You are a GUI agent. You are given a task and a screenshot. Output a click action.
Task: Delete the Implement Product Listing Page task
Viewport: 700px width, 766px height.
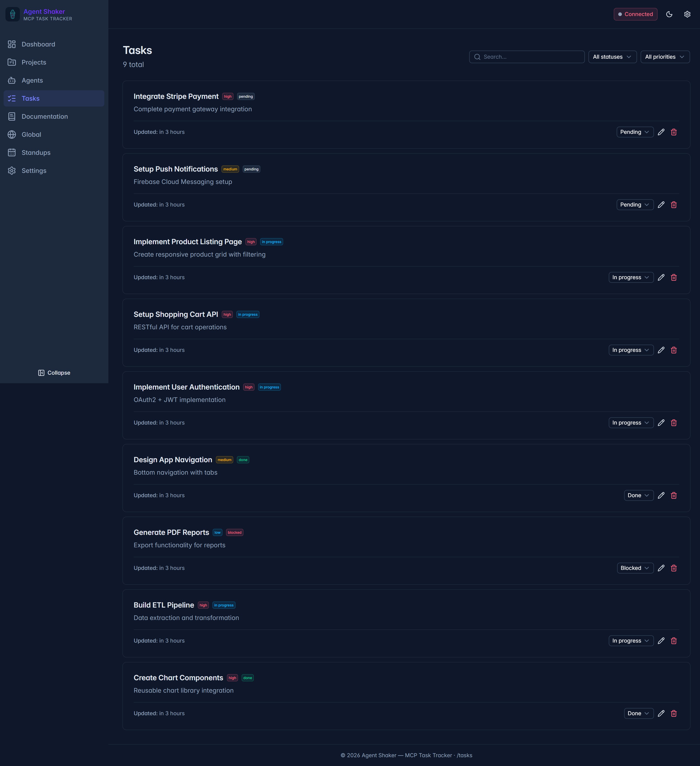pyautogui.click(x=674, y=277)
